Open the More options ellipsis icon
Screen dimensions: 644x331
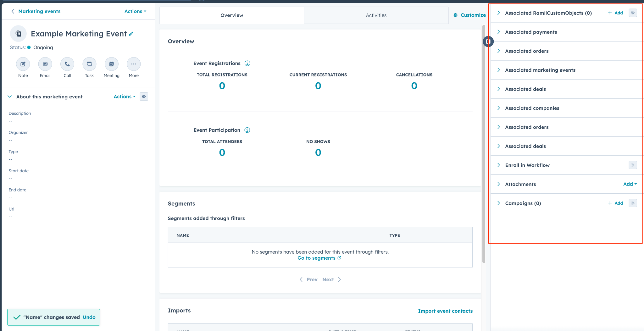tap(134, 64)
